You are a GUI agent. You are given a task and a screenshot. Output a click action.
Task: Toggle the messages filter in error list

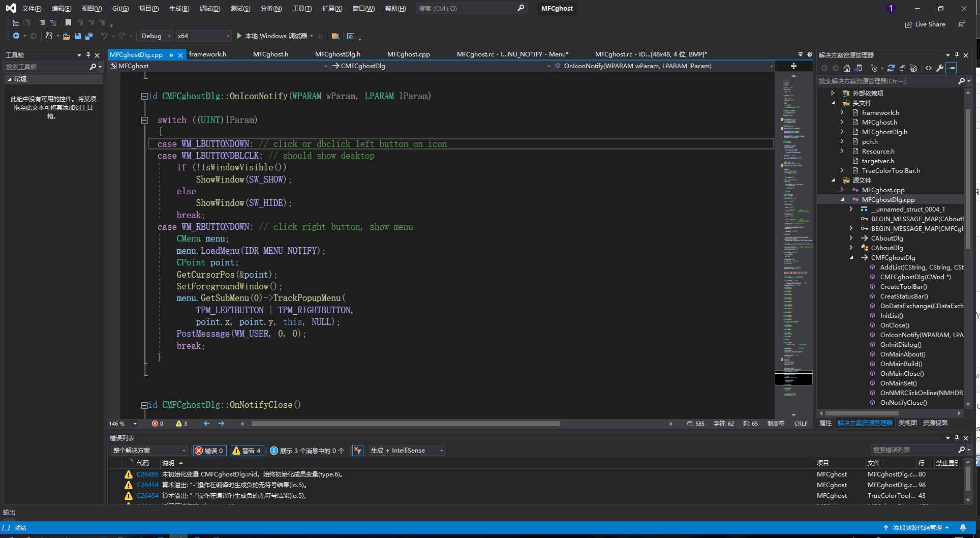pyautogui.click(x=307, y=451)
